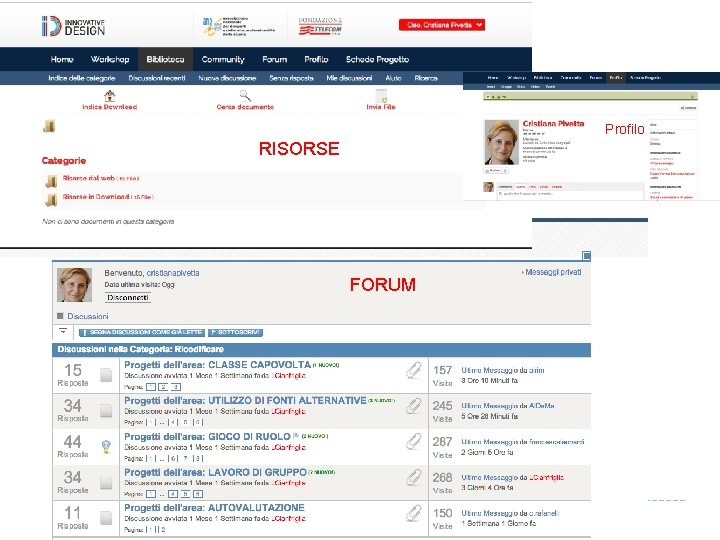Screen dimensions: 720x540
Task: Click the Cerca documento magnifier icon
Action: (245, 96)
